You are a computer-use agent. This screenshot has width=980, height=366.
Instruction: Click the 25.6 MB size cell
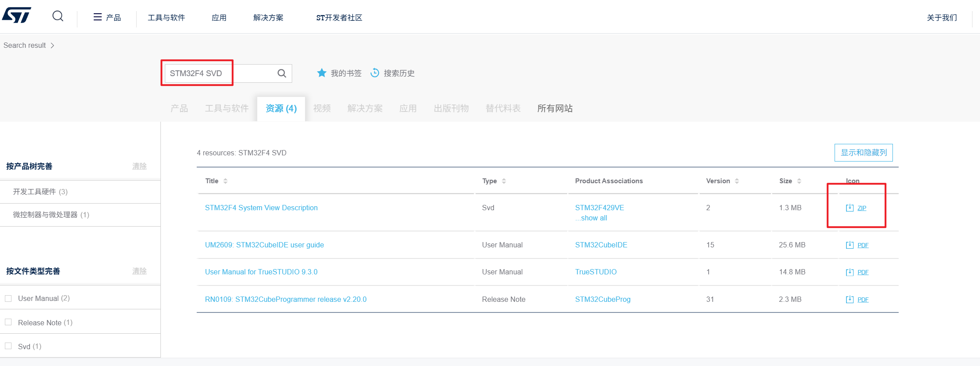pos(792,245)
